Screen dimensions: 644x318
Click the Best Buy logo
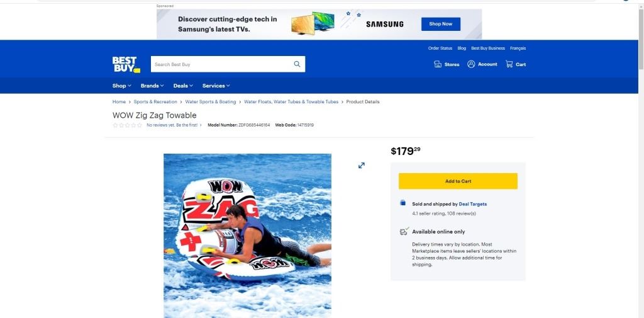[126, 65]
